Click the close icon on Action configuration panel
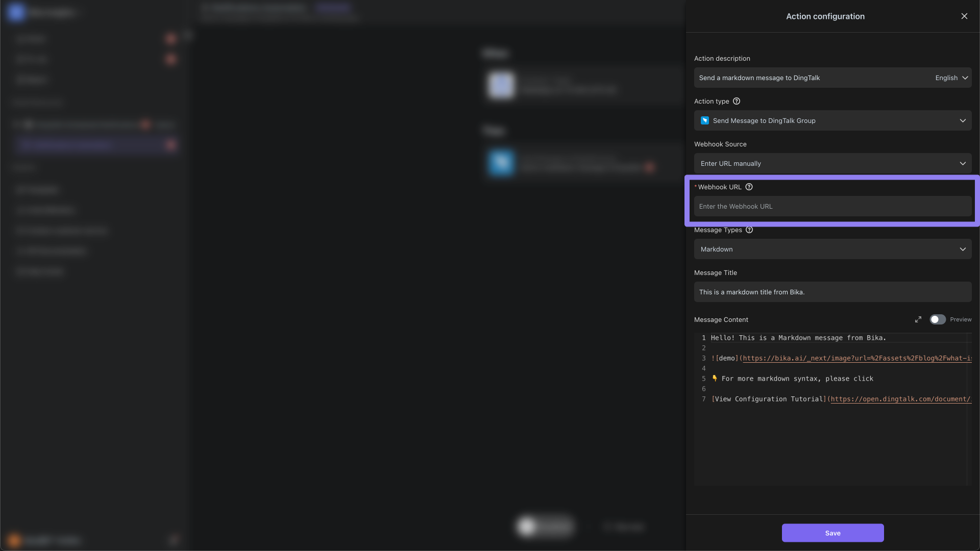This screenshot has height=551, width=980. [965, 16]
